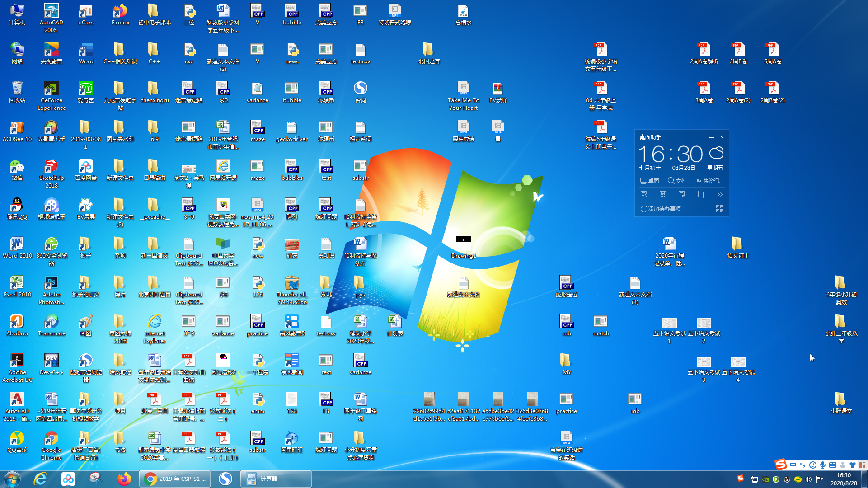Click the weather cloud icon in 桌面助手

pos(716,153)
